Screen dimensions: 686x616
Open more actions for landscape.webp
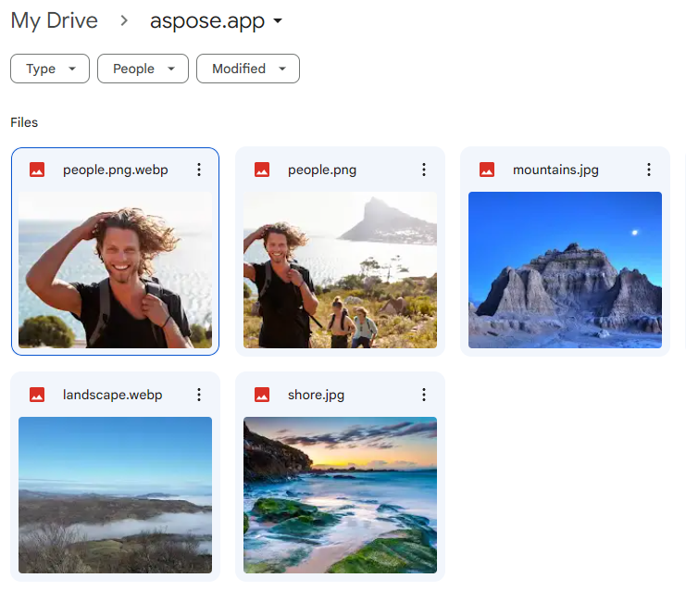(x=199, y=395)
